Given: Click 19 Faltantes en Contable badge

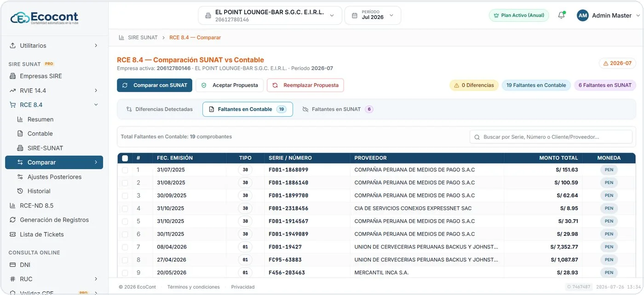Looking at the screenshot, I should pos(536,85).
